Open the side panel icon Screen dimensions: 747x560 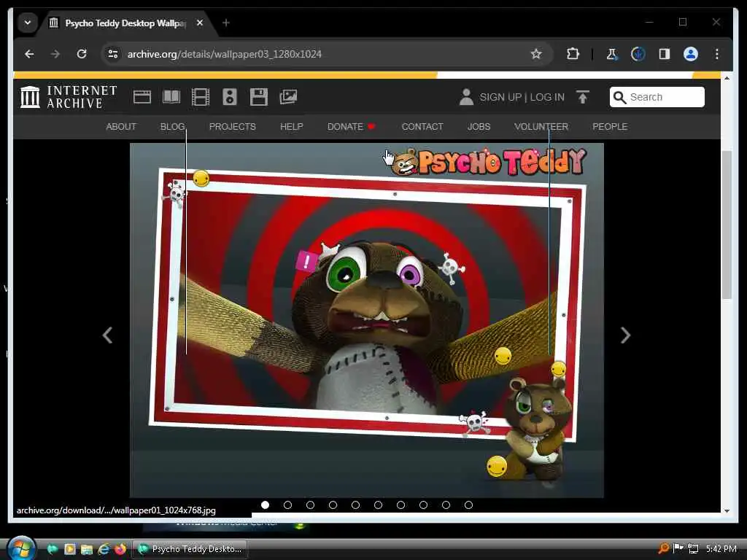tap(664, 54)
